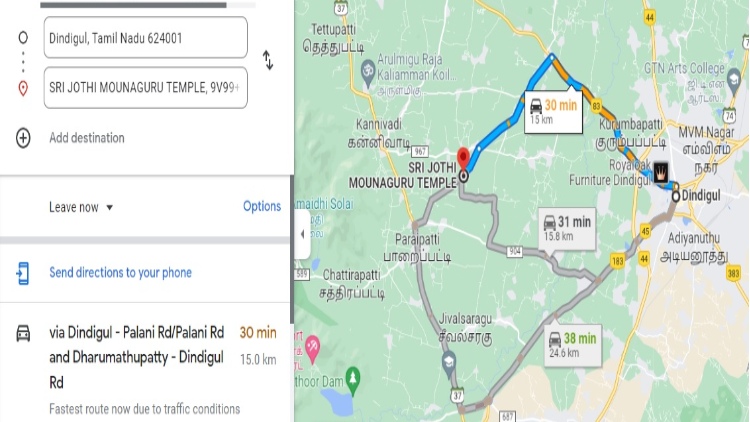
Task: Edit the SRI JOTHI MOUNAGURU TEMPLE destination field
Action: click(146, 88)
